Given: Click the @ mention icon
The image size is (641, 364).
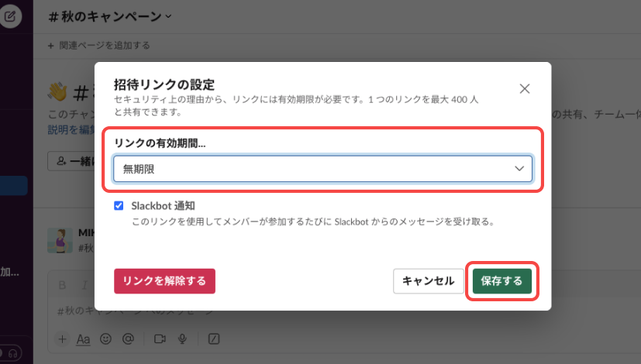Looking at the screenshot, I should pos(128,338).
